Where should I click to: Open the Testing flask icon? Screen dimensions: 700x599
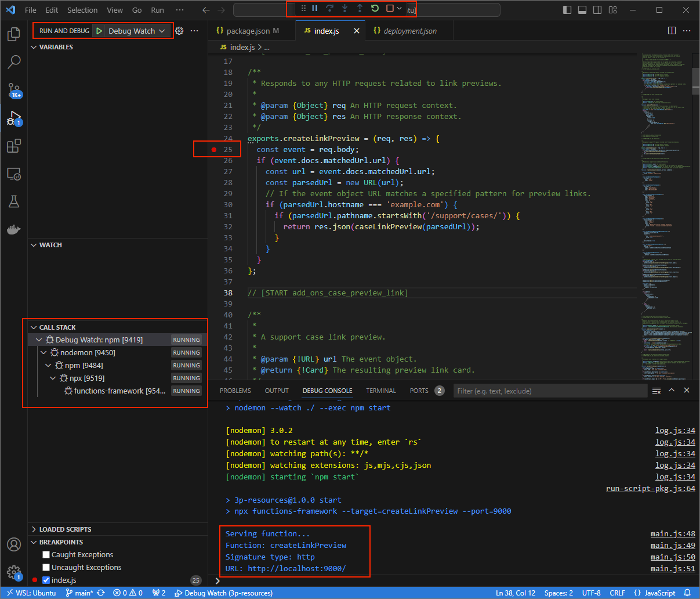(x=14, y=201)
